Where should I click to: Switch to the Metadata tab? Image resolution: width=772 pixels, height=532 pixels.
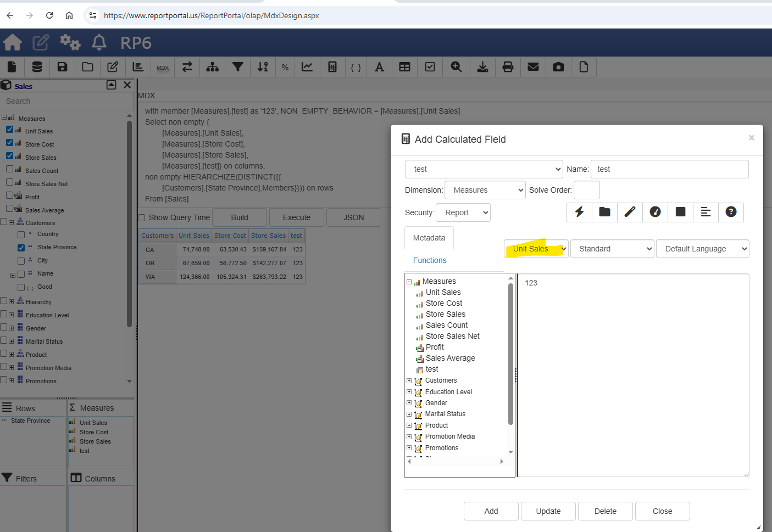429,238
